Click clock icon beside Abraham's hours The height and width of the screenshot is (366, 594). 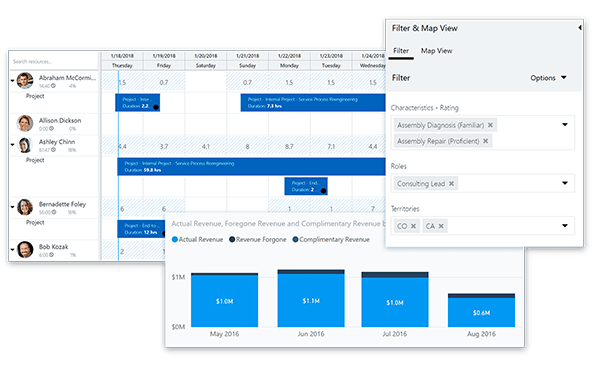(x=53, y=86)
